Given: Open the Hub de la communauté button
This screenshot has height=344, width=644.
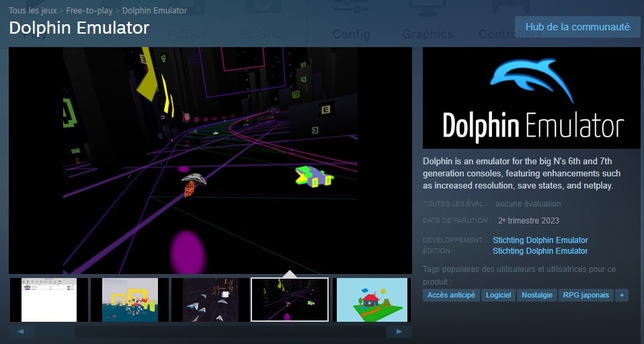Looking at the screenshot, I should click(577, 27).
